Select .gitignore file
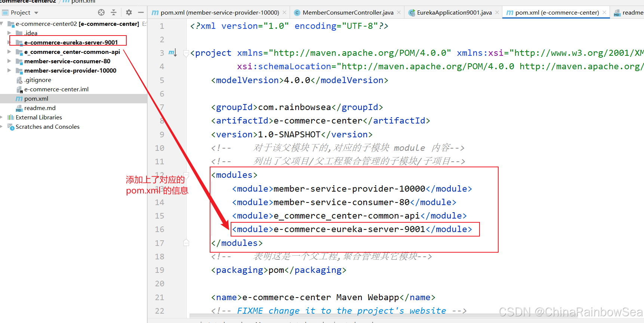 tap(38, 80)
